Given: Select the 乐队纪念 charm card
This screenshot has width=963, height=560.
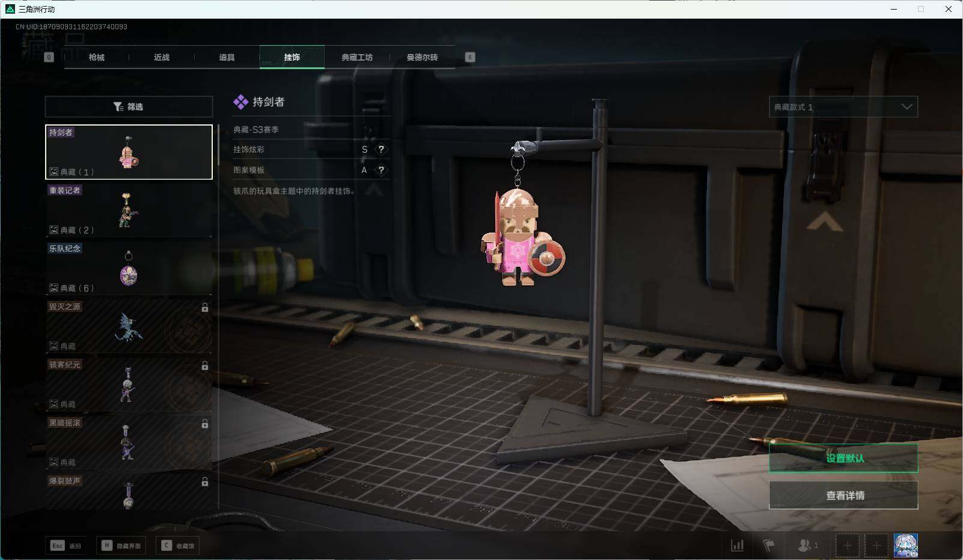Looking at the screenshot, I should click(129, 268).
